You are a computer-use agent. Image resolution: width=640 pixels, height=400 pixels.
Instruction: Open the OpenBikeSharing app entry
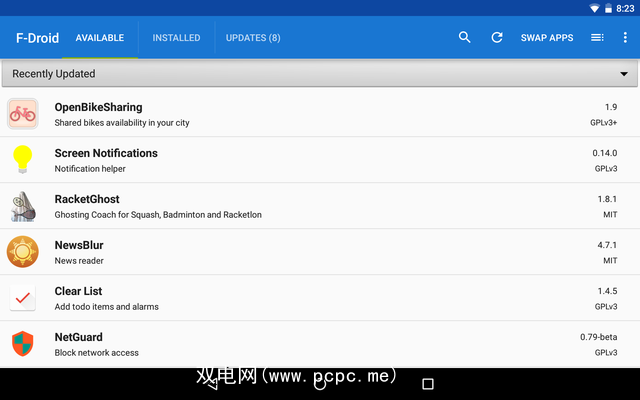click(x=320, y=114)
